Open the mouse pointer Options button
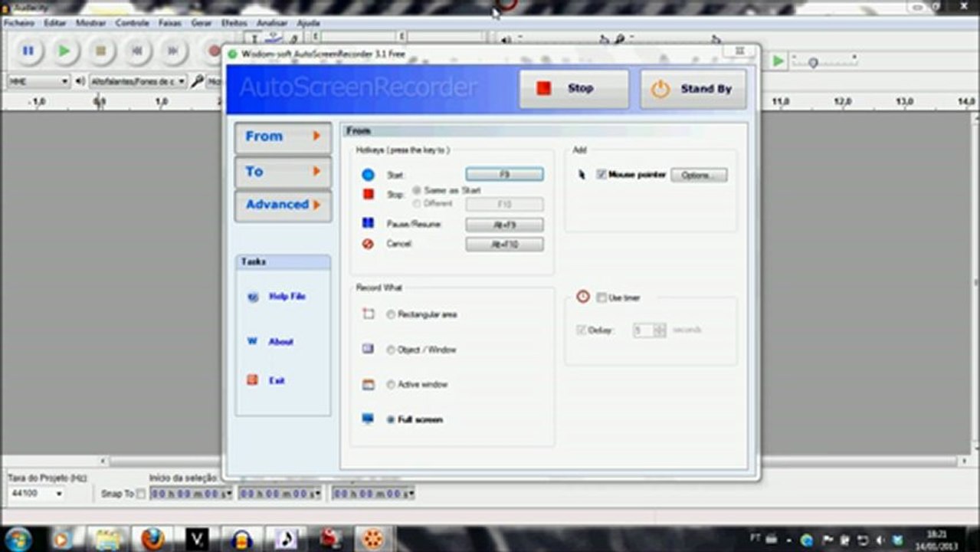 pos(699,176)
